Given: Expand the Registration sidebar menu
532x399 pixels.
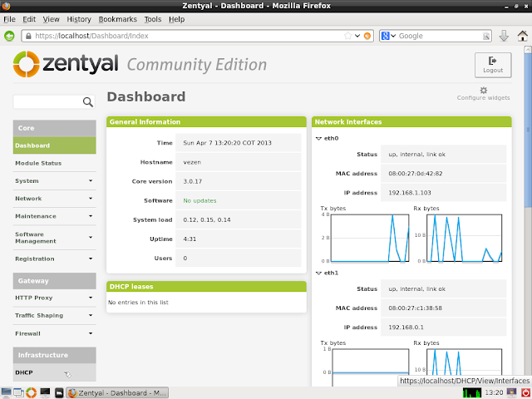Looking at the screenshot, I should pyautogui.click(x=54, y=259).
